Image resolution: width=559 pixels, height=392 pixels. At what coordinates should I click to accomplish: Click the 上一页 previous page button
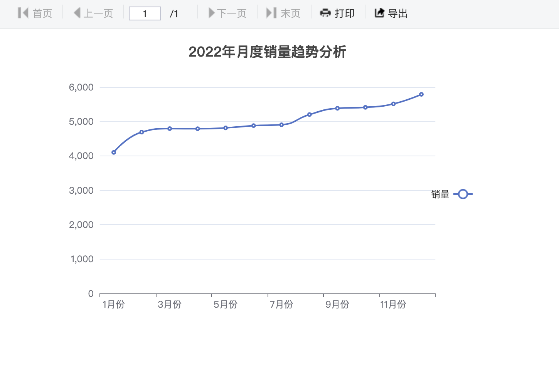pos(93,13)
